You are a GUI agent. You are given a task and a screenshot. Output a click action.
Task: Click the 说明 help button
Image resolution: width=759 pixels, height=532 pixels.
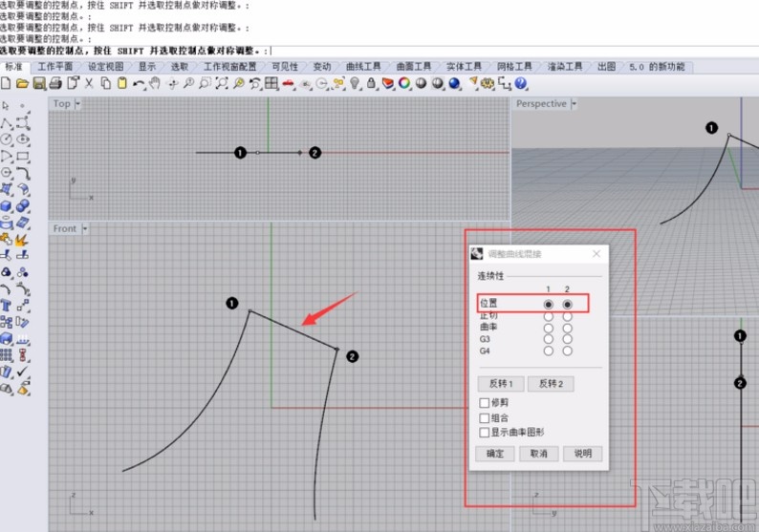tap(583, 454)
